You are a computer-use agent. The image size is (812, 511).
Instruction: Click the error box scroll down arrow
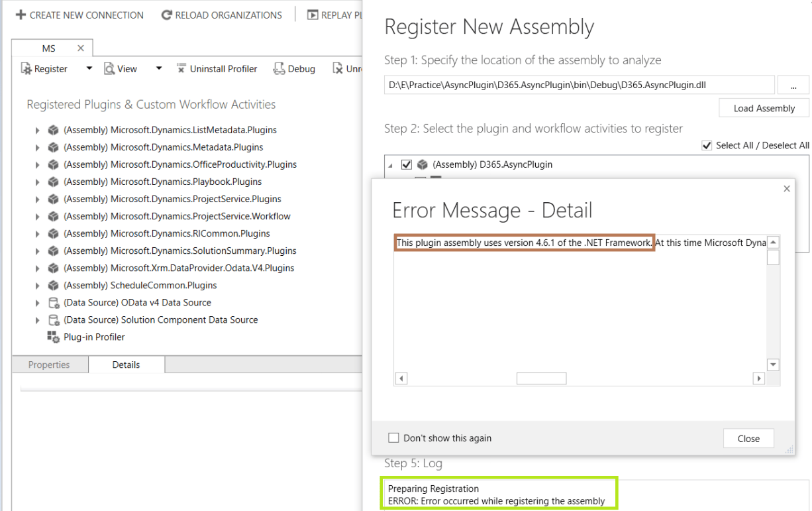point(773,365)
